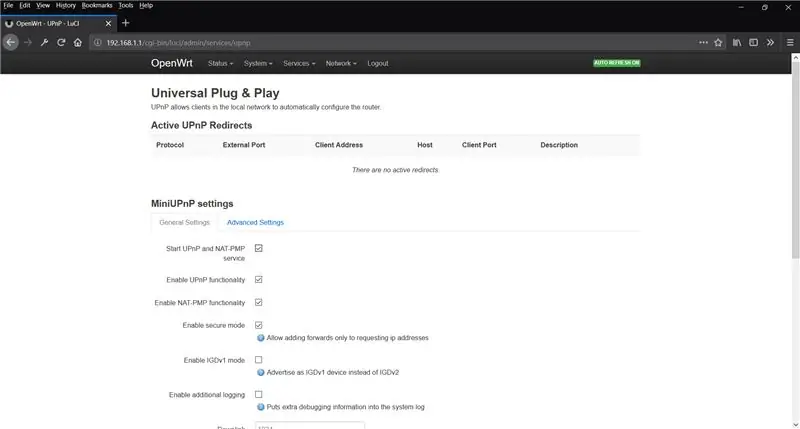Image resolution: width=800 pixels, height=429 pixels.
Task: Click the External Port column header
Action: coord(244,145)
